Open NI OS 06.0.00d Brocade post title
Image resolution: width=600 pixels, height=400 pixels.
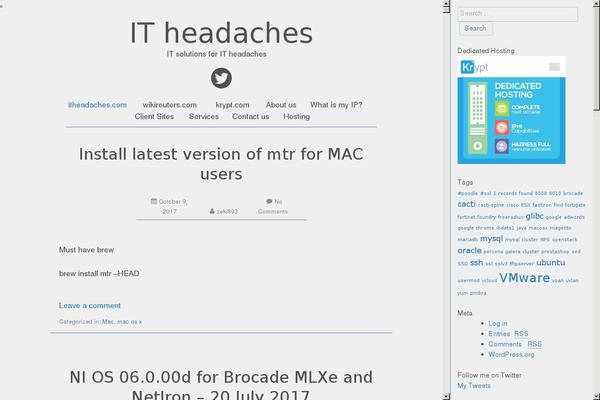pyautogui.click(x=221, y=385)
